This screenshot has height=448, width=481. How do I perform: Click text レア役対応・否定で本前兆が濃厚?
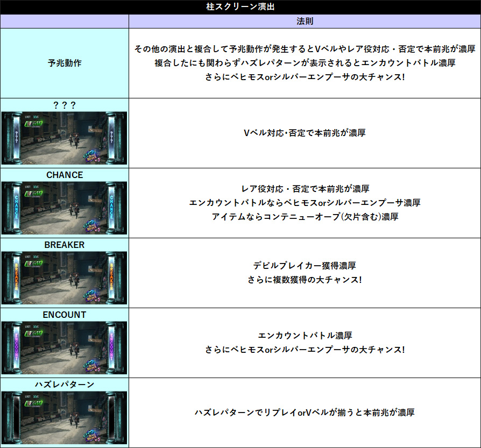coord(305,189)
